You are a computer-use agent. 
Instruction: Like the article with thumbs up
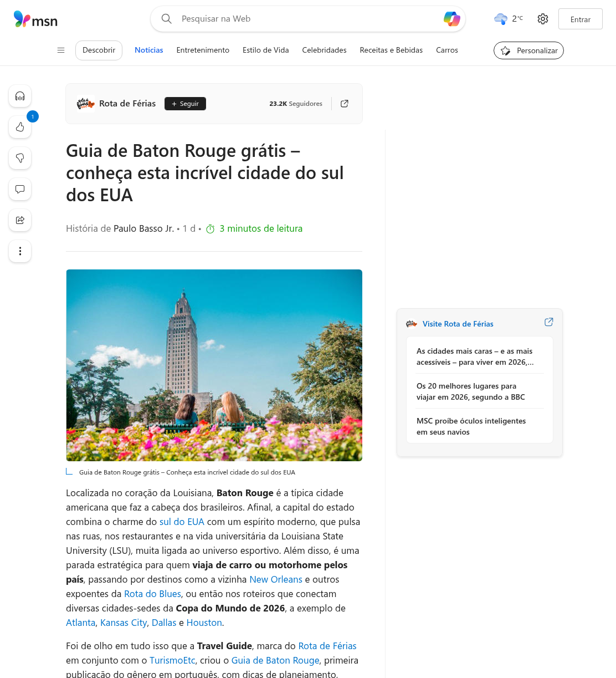tap(20, 127)
